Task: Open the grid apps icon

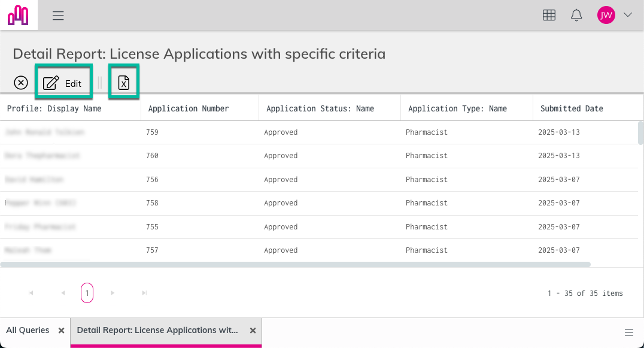Action: (549, 15)
